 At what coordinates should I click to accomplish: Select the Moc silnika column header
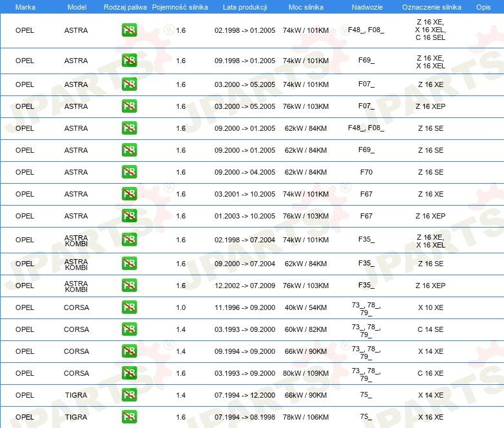305,6
